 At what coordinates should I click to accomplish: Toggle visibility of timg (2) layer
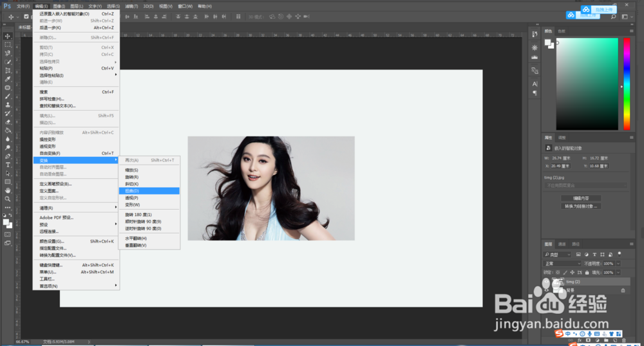tap(546, 282)
